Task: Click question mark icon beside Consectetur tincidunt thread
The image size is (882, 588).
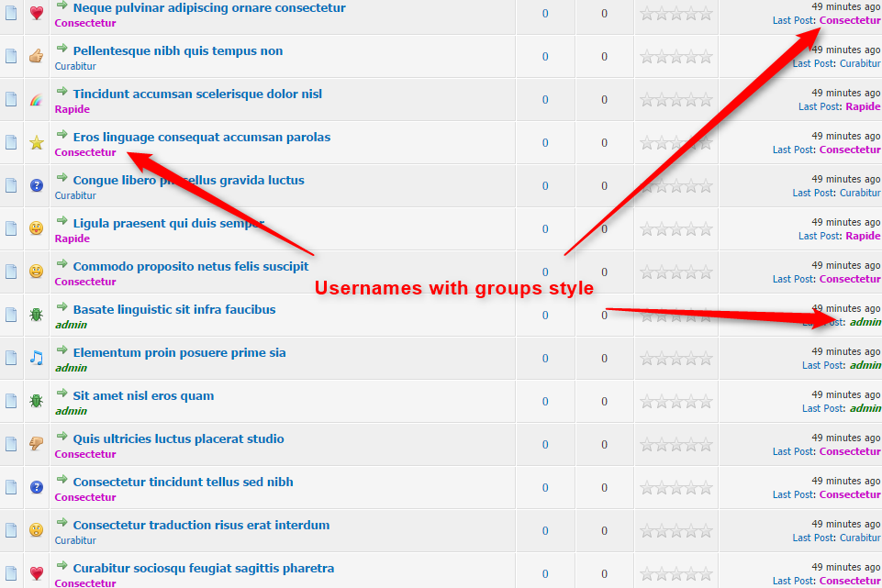Action: (x=37, y=487)
